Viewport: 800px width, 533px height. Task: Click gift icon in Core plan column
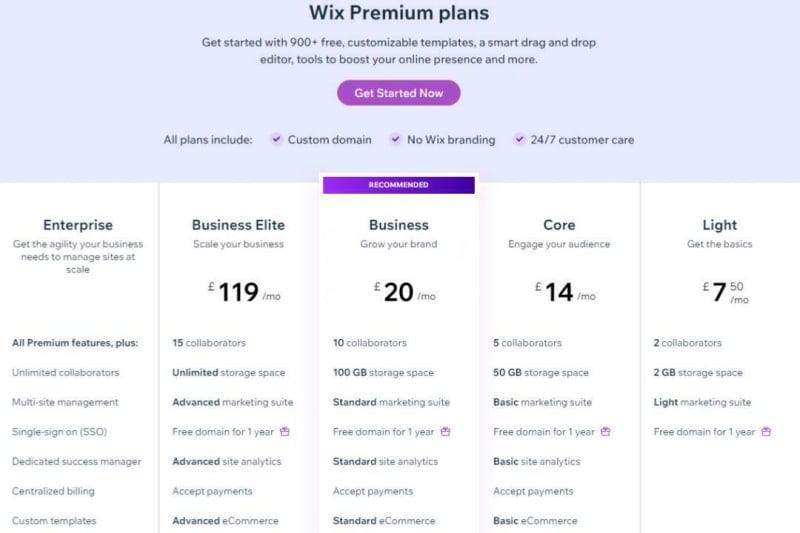click(x=606, y=432)
